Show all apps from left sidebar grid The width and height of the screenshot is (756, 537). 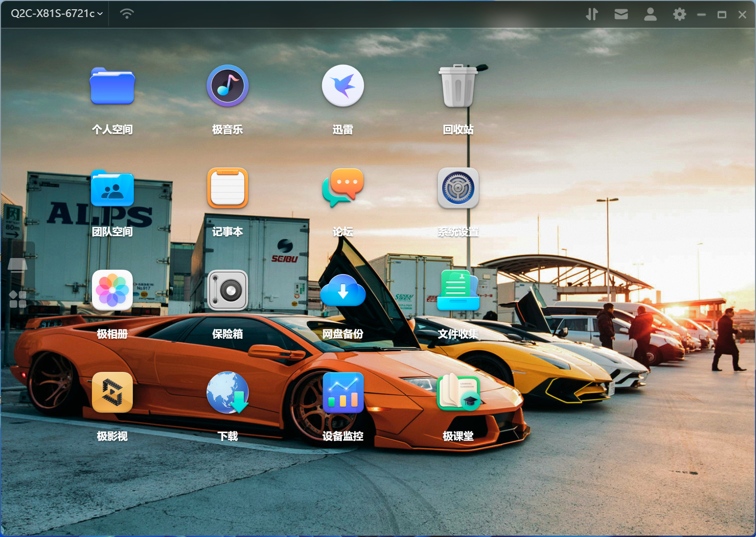18,299
